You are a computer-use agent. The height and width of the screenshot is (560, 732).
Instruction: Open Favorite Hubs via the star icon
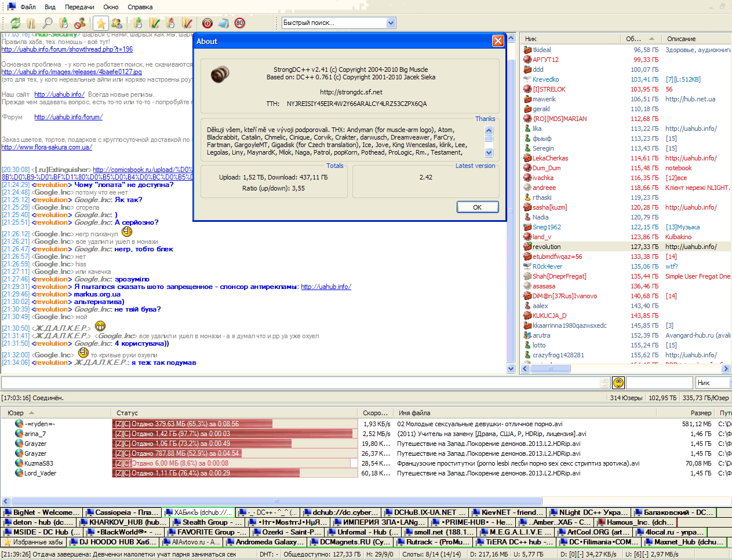pyautogui.click(x=101, y=23)
